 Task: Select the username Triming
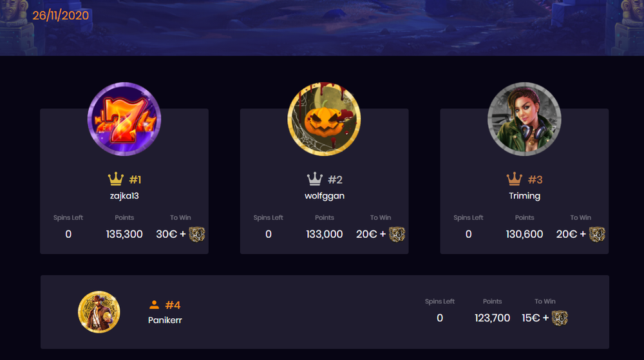coord(524,196)
